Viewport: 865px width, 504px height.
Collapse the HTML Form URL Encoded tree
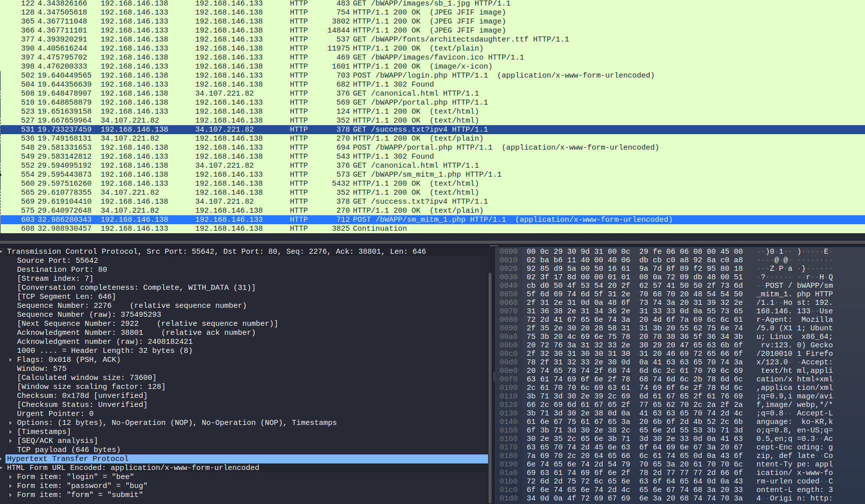click(x=2, y=467)
